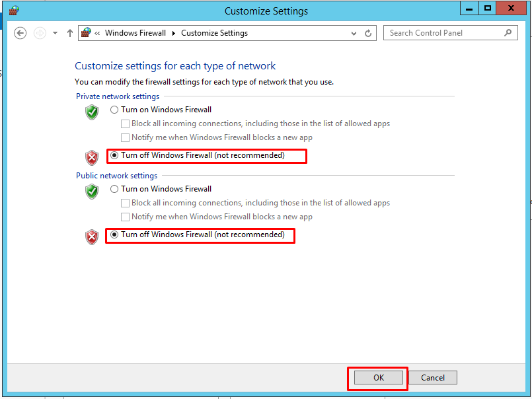Refresh the Customize Settings page
532x399 pixels.
(x=368, y=33)
